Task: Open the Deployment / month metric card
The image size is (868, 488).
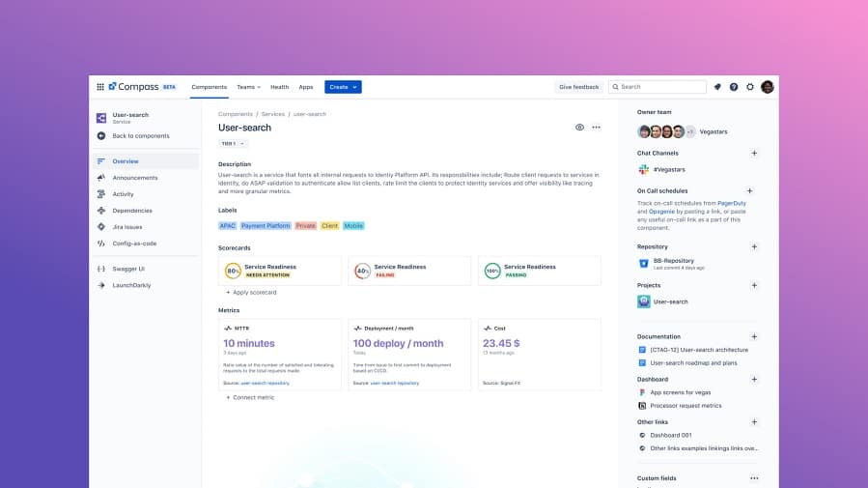Action: click(x=409, y=355)
